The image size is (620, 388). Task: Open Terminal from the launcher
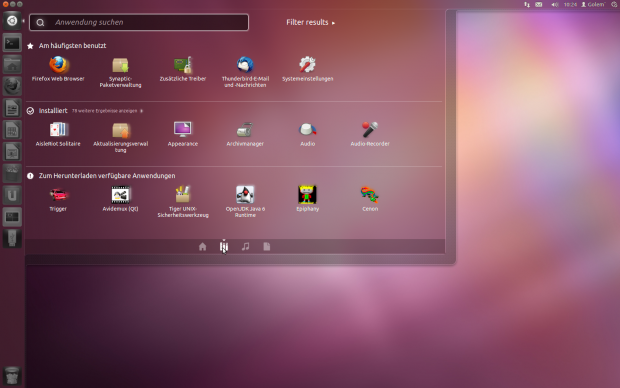point(12,43)
